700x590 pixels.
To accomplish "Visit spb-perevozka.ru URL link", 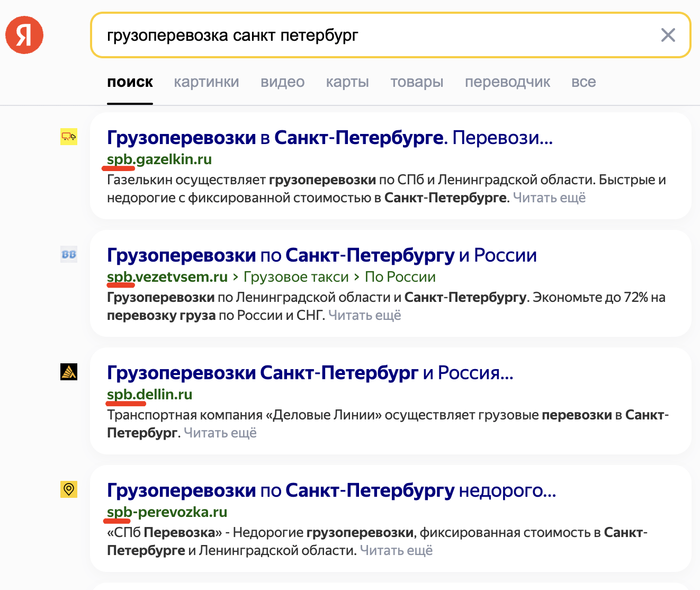I will 167,512.
